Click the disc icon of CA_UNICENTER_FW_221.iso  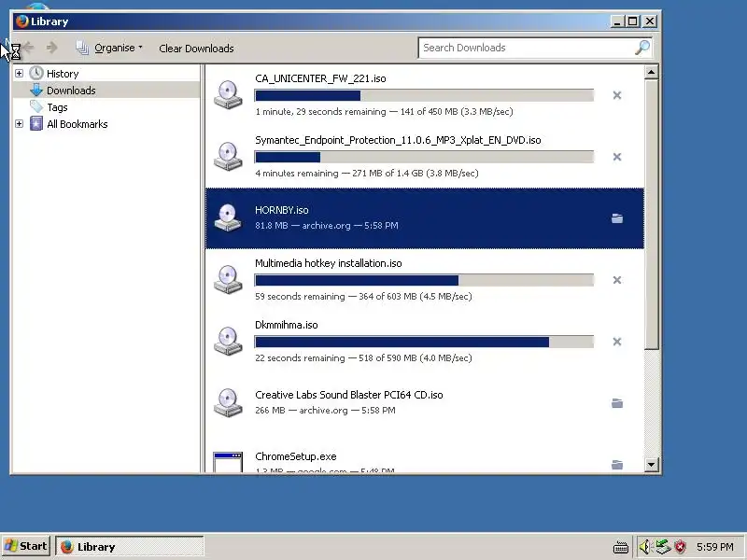[x=228, y=95]
